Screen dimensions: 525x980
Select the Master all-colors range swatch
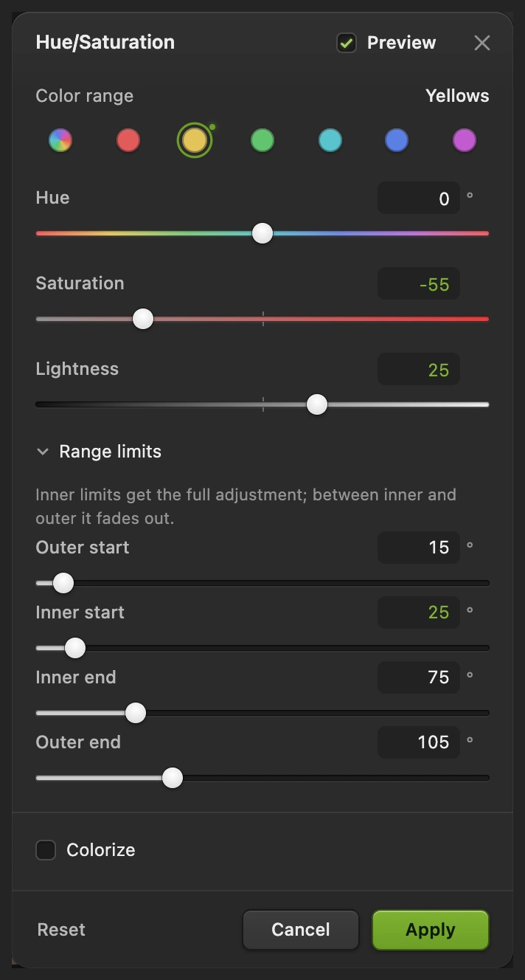pos(60,140)
